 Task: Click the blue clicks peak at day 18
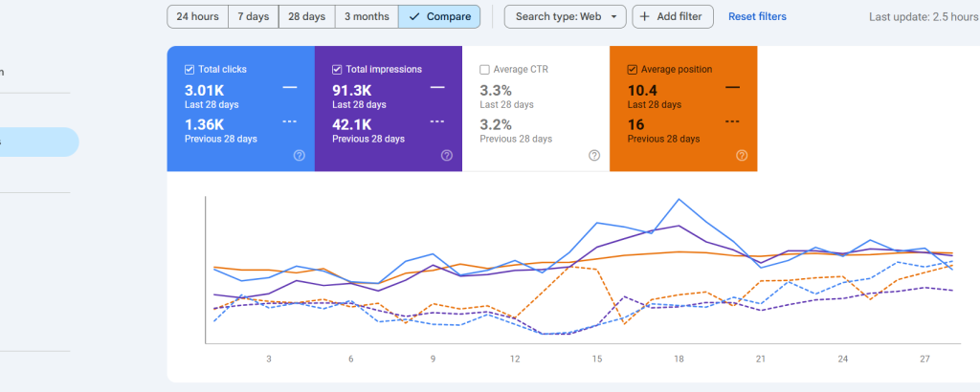click(x=679, y=199)
